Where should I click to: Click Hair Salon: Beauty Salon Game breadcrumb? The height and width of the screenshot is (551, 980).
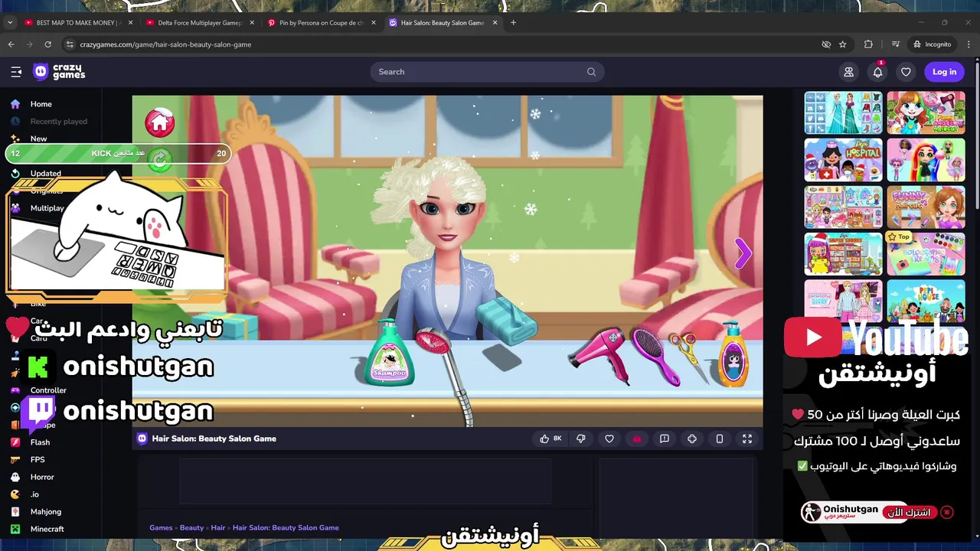pyautogui.click(x=286, y=528)
